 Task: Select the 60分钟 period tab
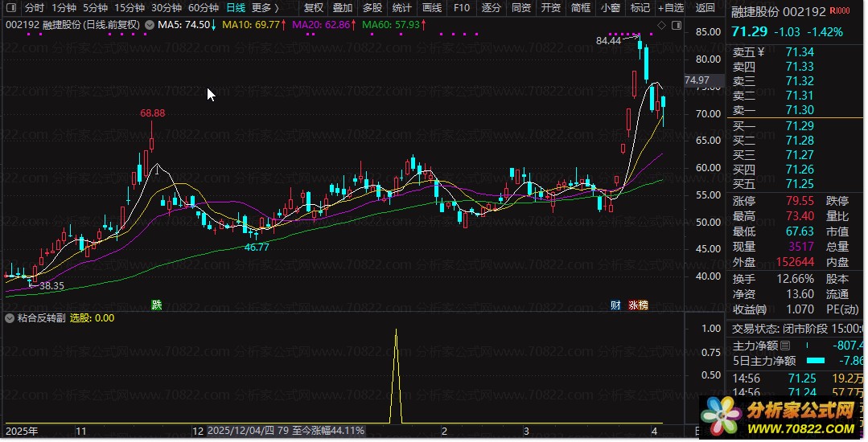click(x=204, y=8)
